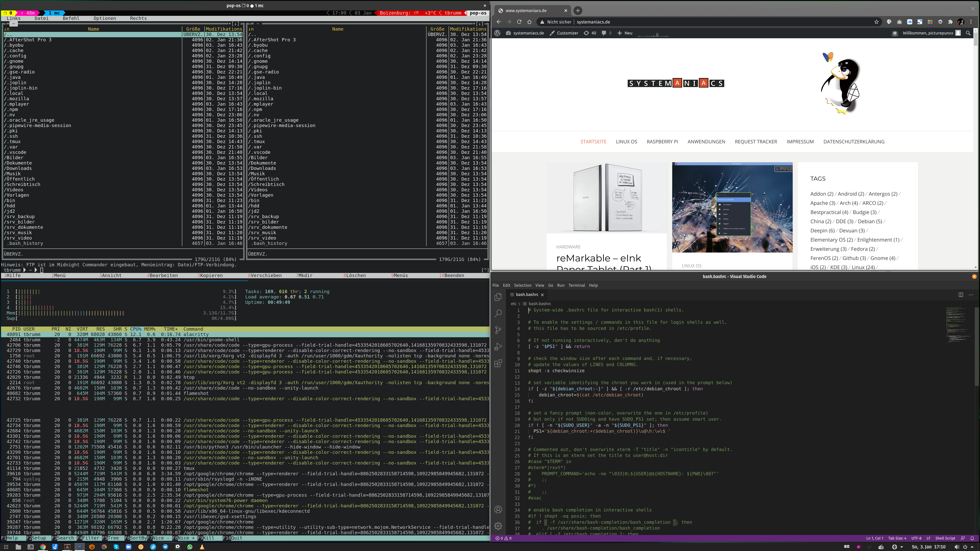The width and height of the screenshot is (980, 551).
Task: Open VS Code notifications bell
Action: coord(972,538)
